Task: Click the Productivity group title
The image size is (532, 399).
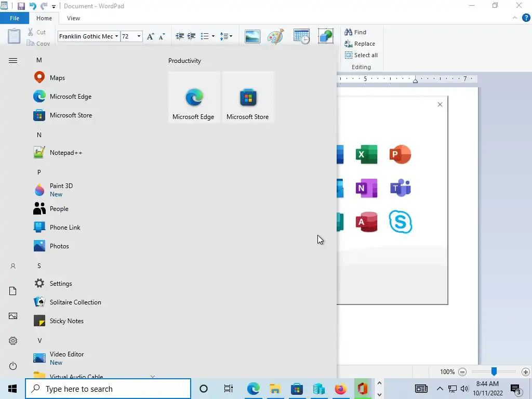Action: coord(184,61)
